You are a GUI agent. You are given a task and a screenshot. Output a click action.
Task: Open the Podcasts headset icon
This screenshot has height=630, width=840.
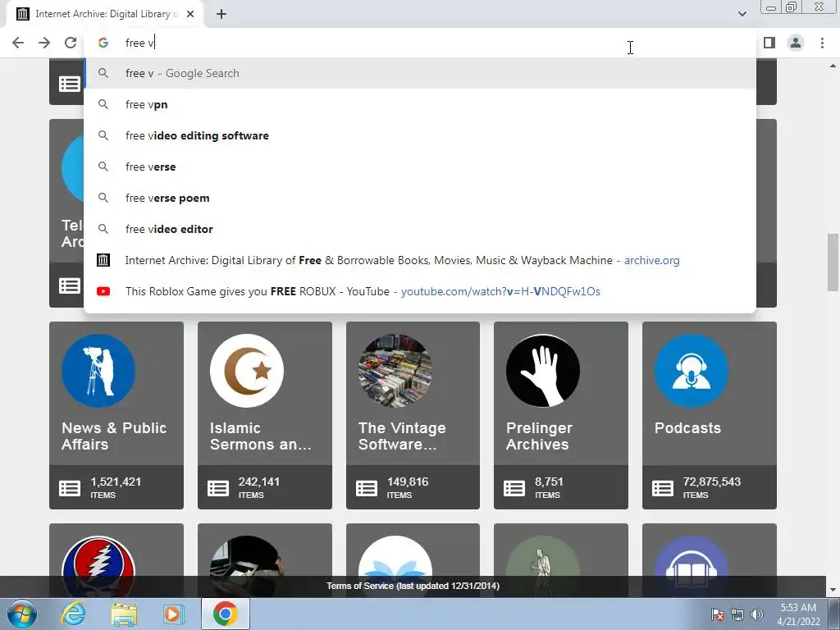pos(692,371)
